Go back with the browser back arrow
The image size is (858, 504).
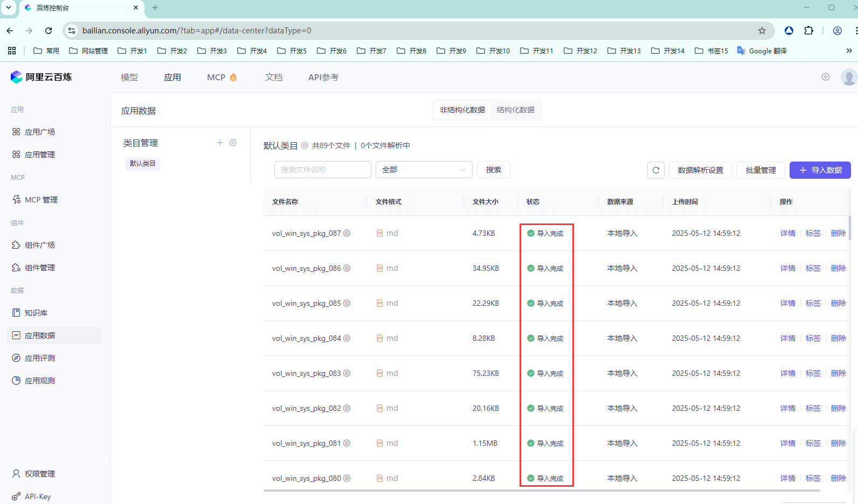pyautogui.click(x=10, y=31)
